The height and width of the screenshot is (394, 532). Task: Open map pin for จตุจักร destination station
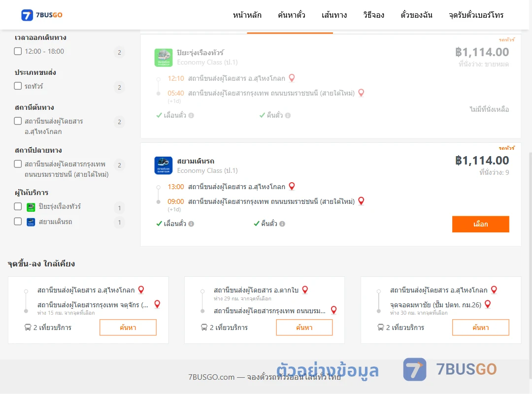[157, 304]
